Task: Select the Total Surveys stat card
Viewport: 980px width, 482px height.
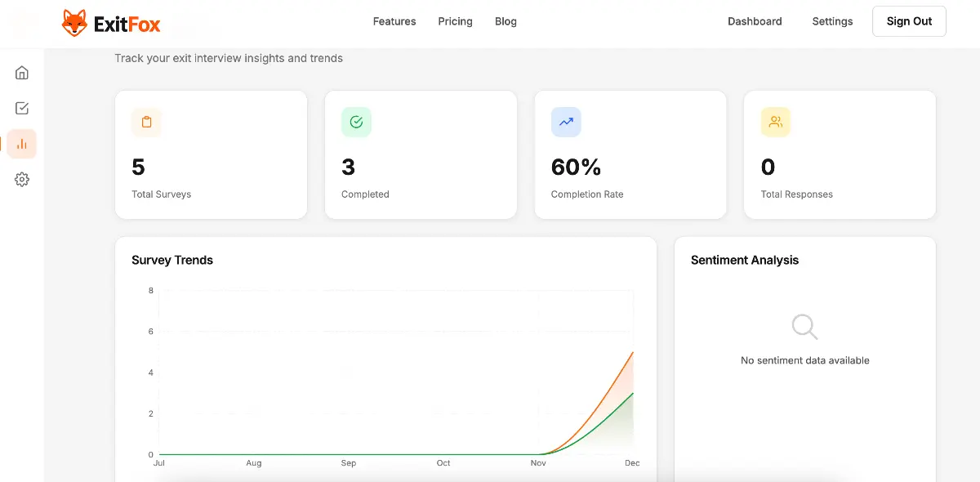Action: tap(211, 154)
